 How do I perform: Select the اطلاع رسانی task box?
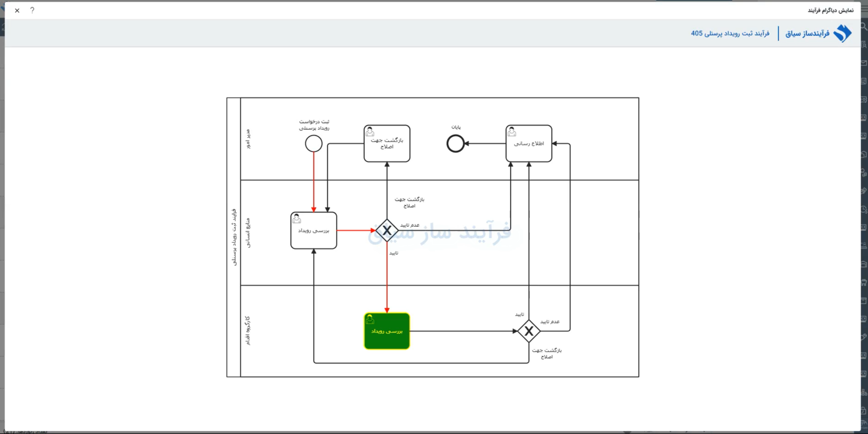click(529, 144)
